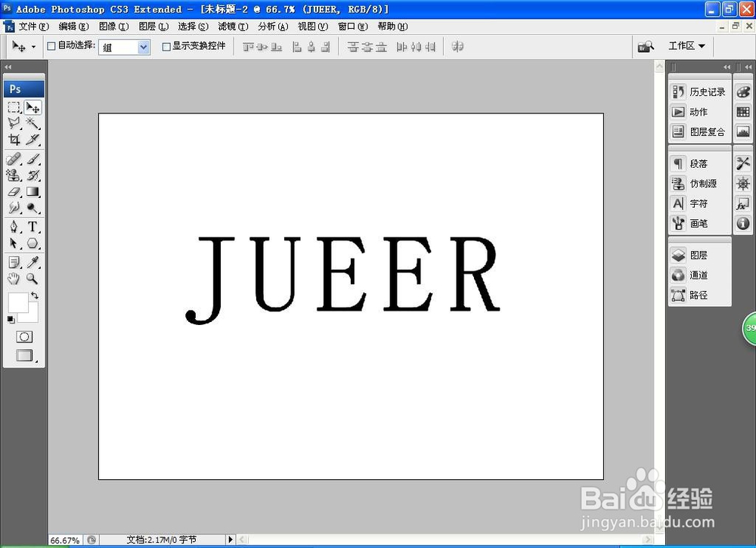Viewport: 756px width, 548px height.
Task: Click the foreground color swatch
Action: [18, 302]
